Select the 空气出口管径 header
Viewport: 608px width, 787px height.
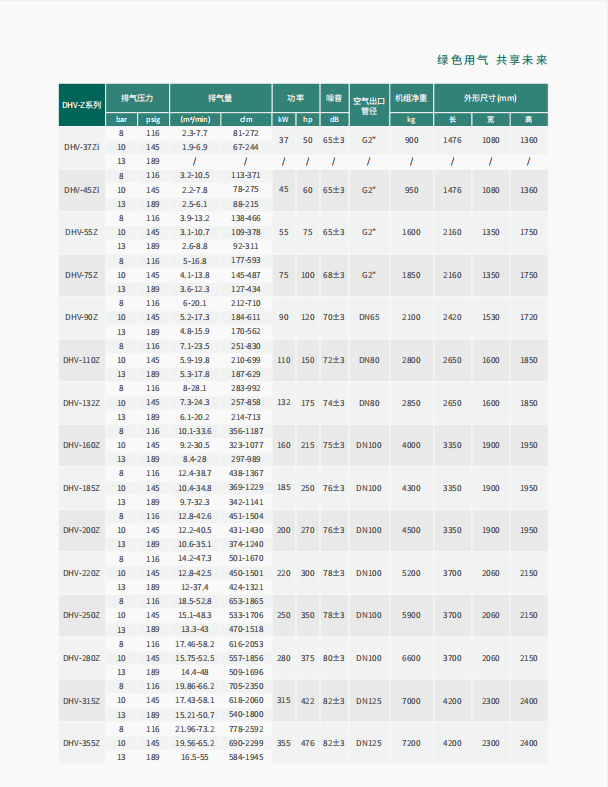click(369, 105)
